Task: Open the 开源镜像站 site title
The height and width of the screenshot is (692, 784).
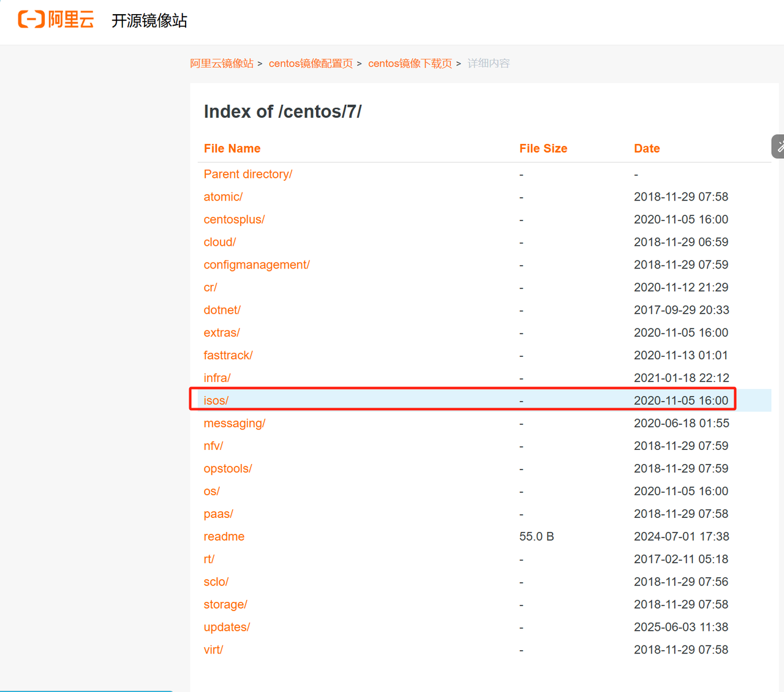Action: [149, 21]
